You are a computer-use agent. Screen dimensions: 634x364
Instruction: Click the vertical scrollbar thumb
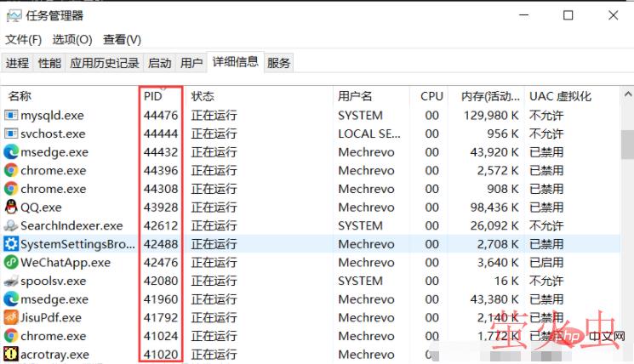click(x=627, y=145)
